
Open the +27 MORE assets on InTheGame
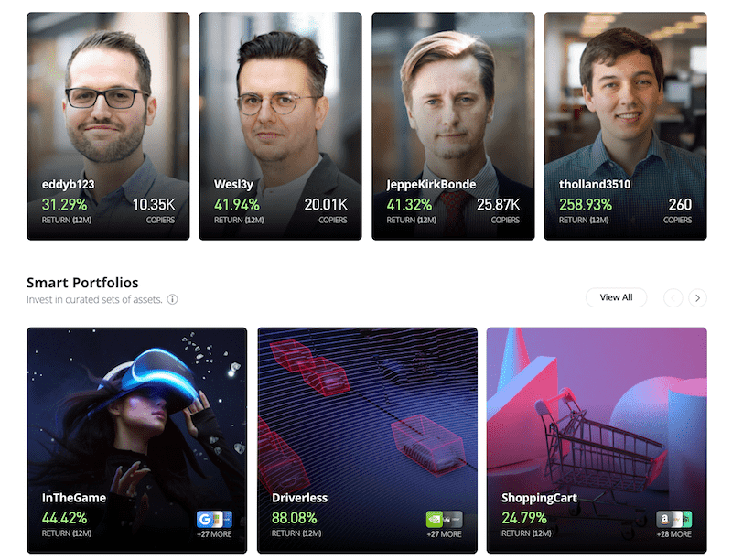pyautogui.click(x=214, y=534)
